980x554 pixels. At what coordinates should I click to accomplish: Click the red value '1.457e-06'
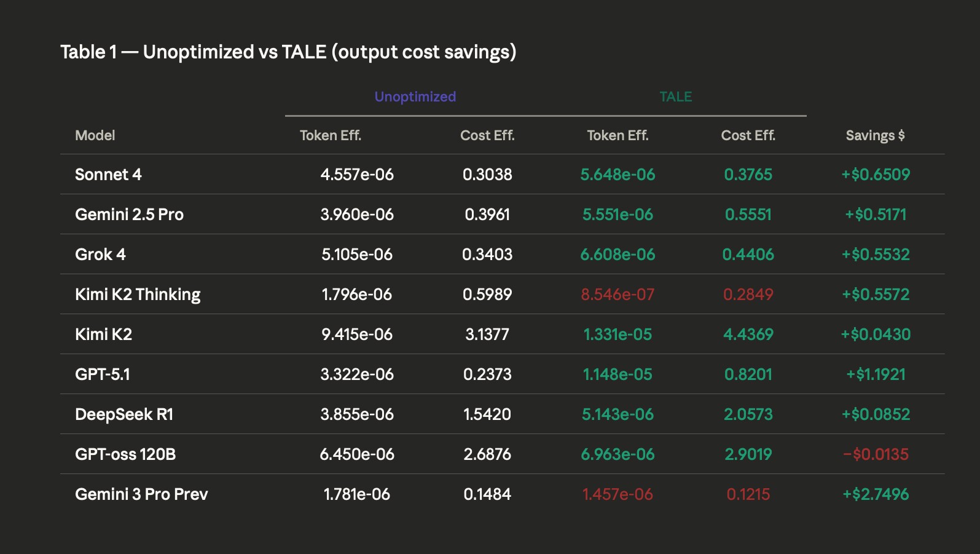[x=618, y=494]
